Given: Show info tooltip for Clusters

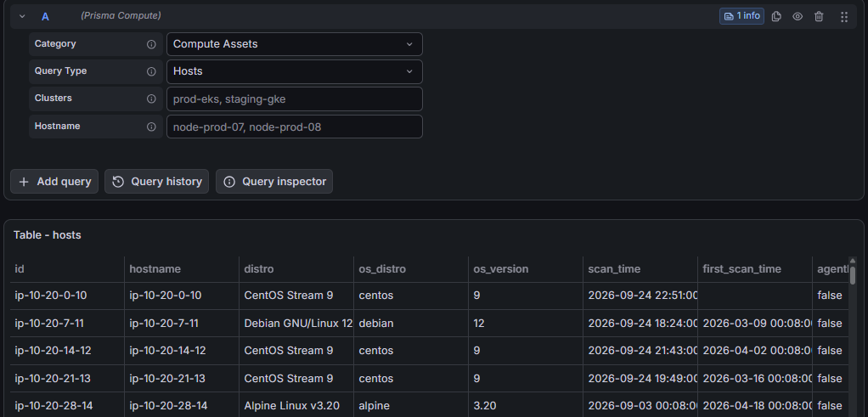Looking at the screenshot, I should (x=151, y=99).
